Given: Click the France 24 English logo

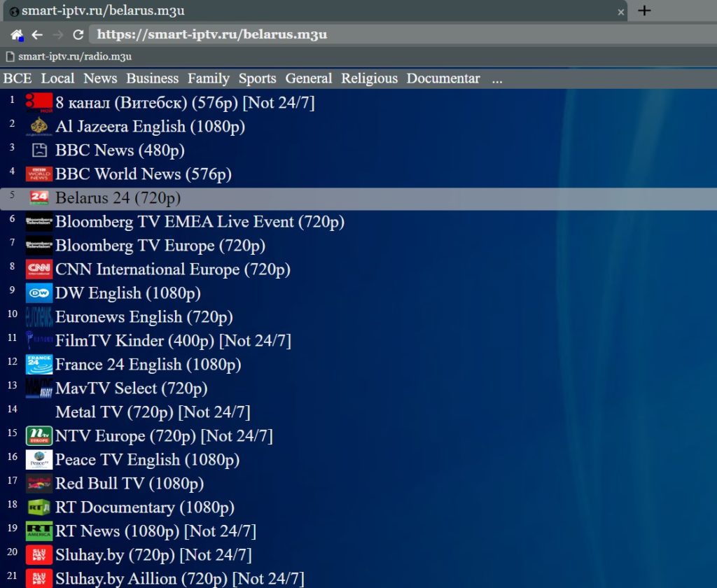Looking at the screenshot, I should coord(39,365).
